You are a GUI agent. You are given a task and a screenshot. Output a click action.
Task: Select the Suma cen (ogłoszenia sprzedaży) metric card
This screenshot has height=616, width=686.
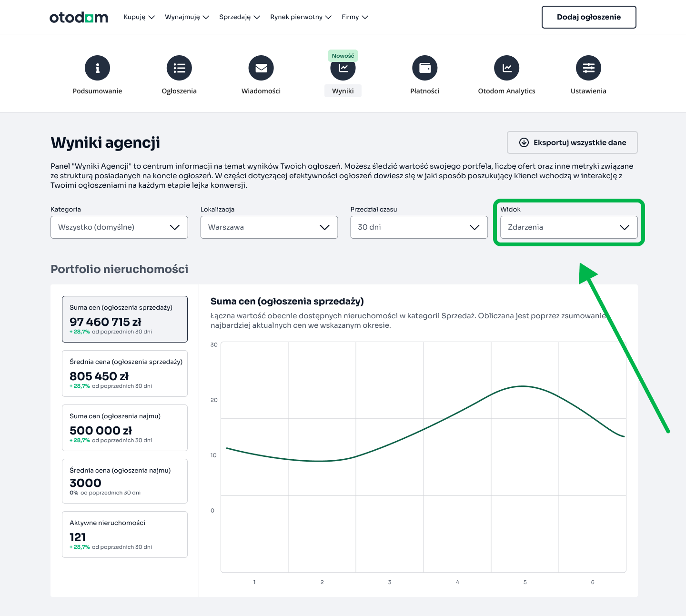pos(124,319)
